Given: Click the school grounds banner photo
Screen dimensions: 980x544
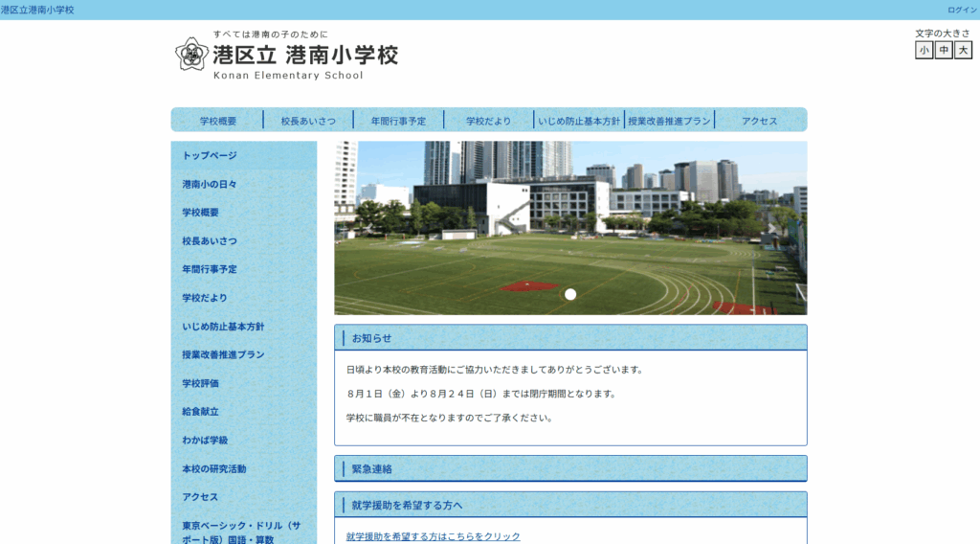Looking at the screenshot, I should tap(570, 228).
